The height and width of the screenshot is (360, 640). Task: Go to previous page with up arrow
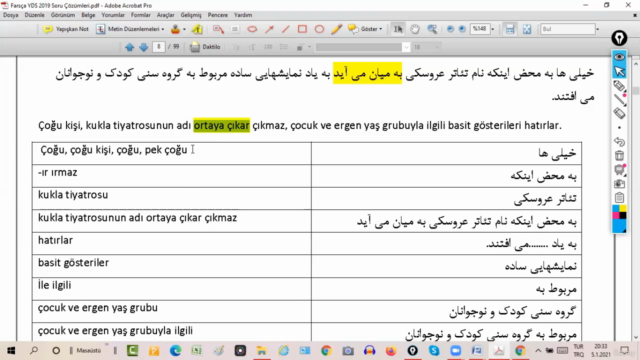(x=129, y=47)
